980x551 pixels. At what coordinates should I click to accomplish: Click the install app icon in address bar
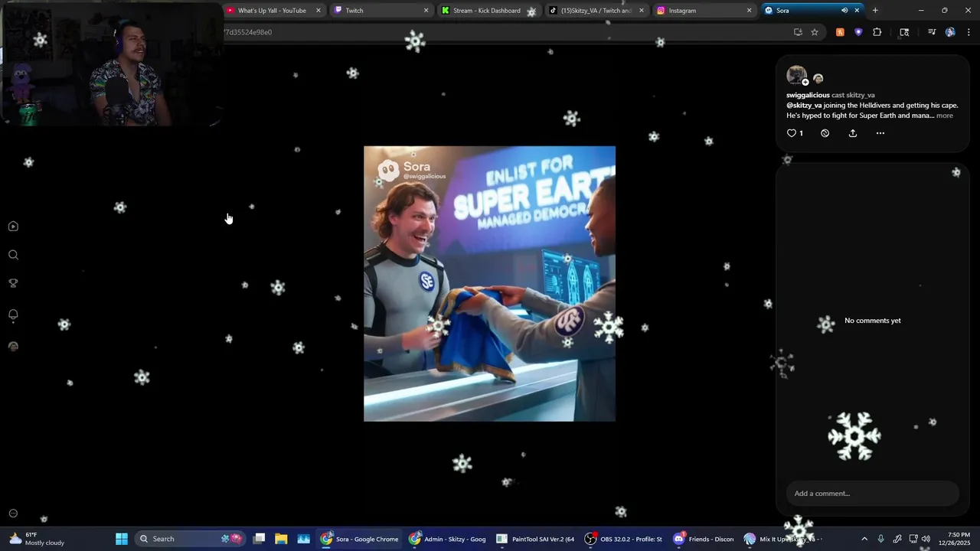[x=798, y=32]
